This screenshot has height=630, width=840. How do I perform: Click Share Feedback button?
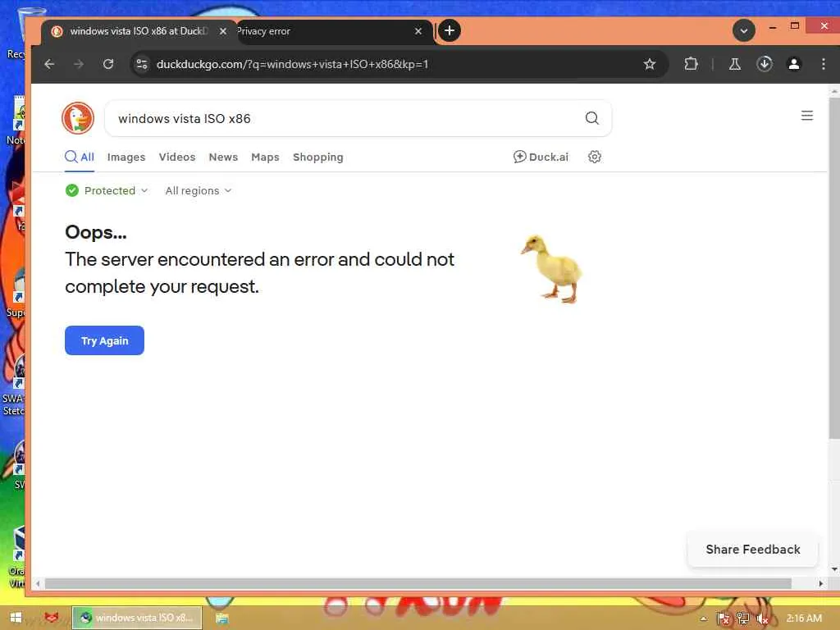[753, 550]
